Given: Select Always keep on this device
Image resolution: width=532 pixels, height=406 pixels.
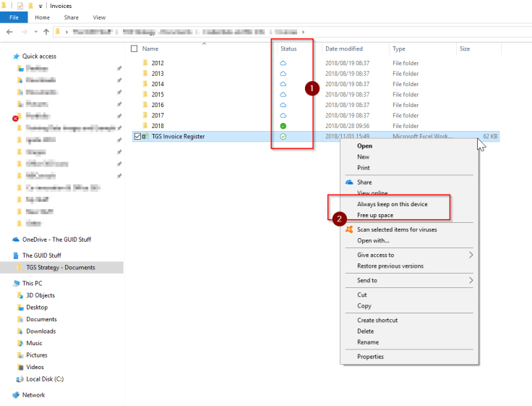Looking at the screenshot, I should click(392, 204).
